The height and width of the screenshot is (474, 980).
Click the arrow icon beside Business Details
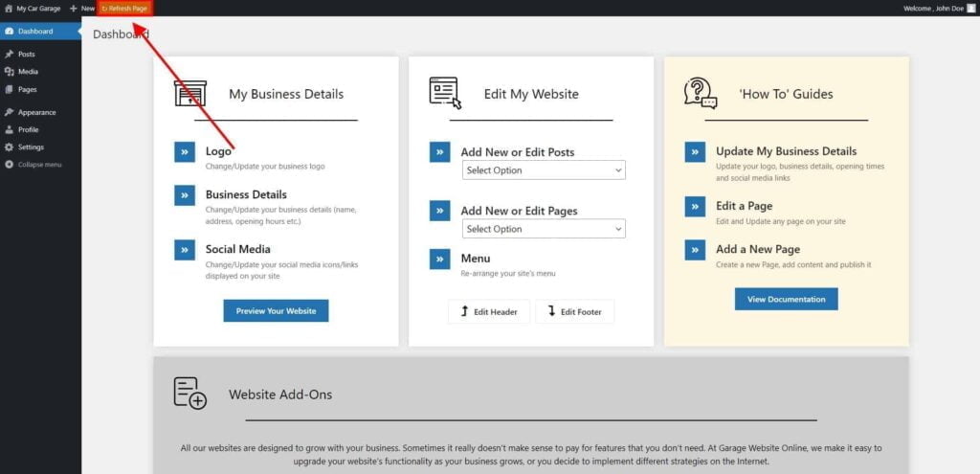[185, 195]
